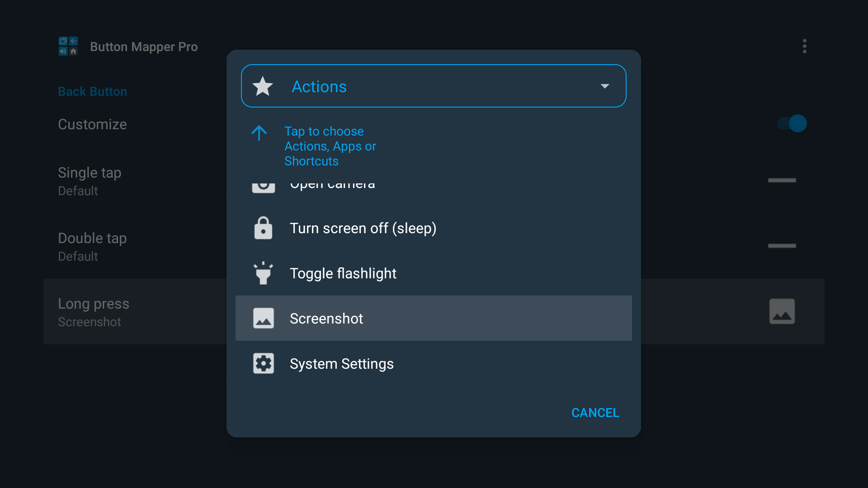Open Double tap setting
This screenshot has width=868, height=488.
[92, 246]
